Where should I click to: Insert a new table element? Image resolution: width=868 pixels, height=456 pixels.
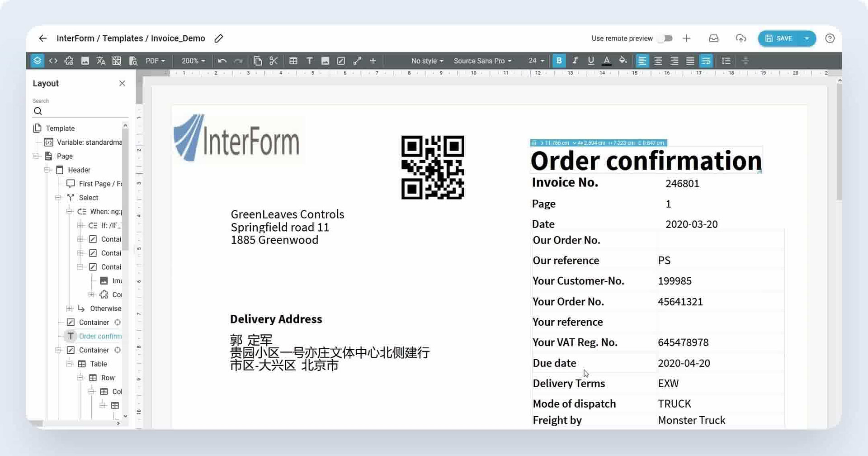[x=293, y=61]
